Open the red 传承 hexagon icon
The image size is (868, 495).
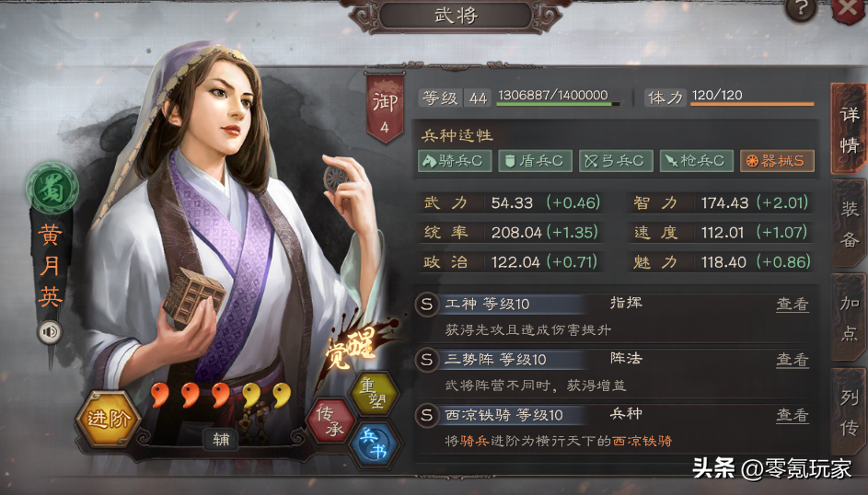click(331, 420)
